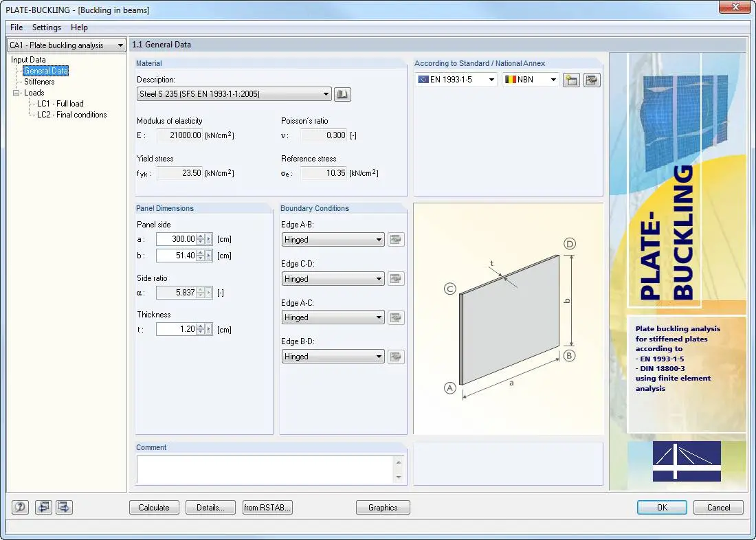Click the arrow button beside thickness t
This screenshot has height=540, width=756.
coord(209,329)
